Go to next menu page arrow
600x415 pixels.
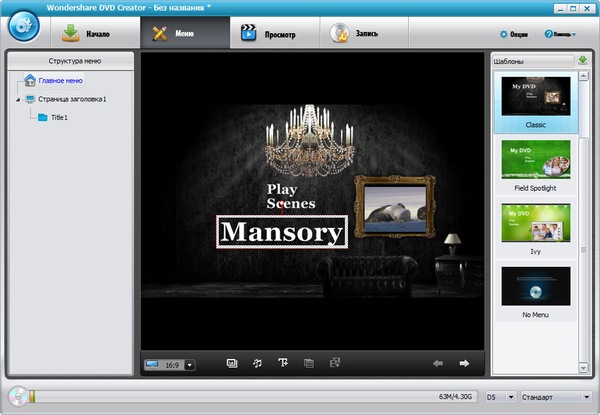(x=464, y=364)
